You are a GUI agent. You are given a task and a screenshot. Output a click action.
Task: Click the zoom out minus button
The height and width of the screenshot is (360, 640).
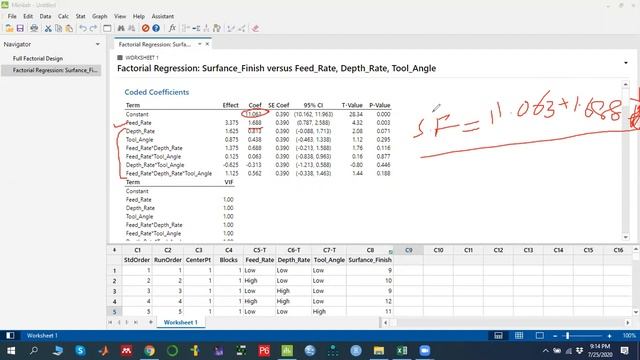pyautogui.click(x=555, y=336)
